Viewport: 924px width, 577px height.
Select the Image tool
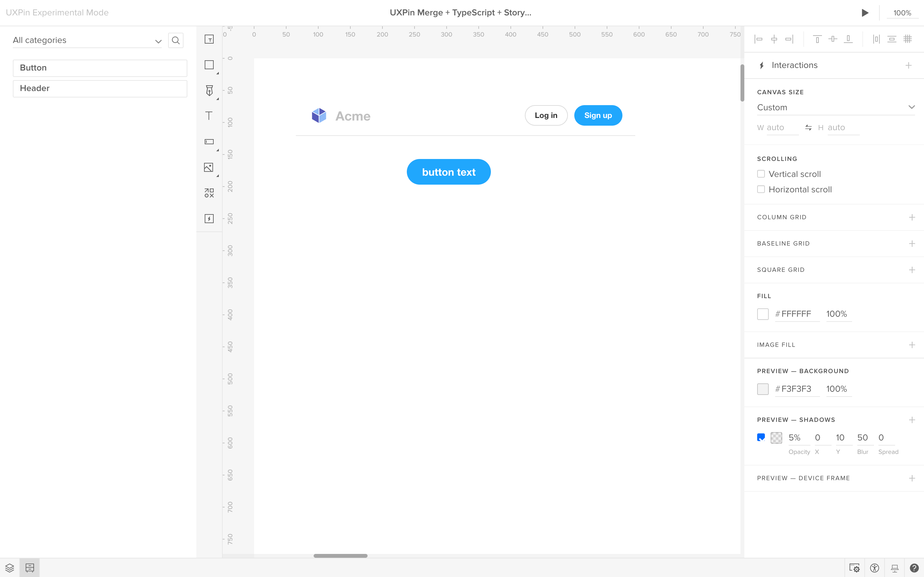click(x=209, y=167)
